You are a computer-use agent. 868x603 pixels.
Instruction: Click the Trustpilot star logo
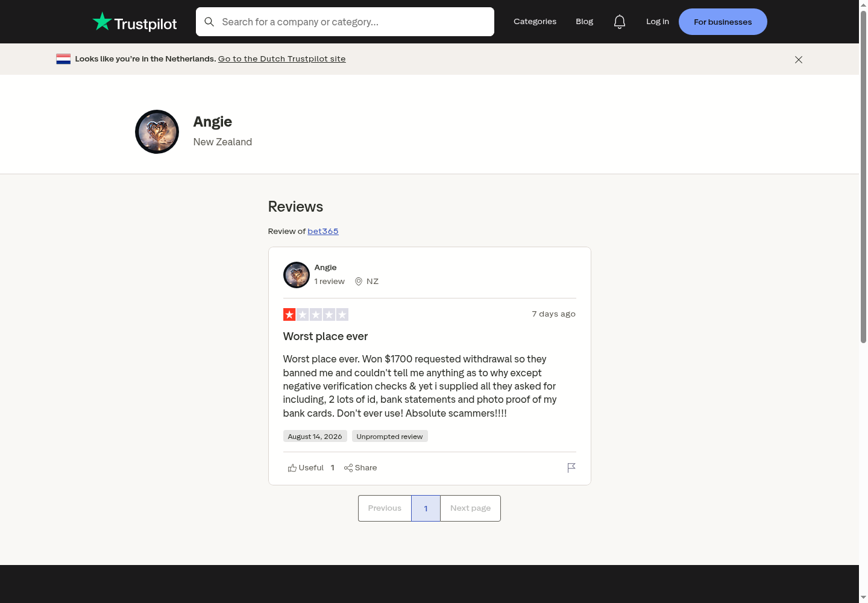[x=134, y=22]
